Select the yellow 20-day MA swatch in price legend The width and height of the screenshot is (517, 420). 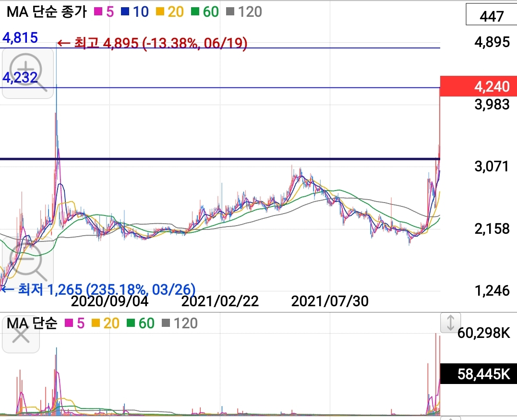coord(159,12)
